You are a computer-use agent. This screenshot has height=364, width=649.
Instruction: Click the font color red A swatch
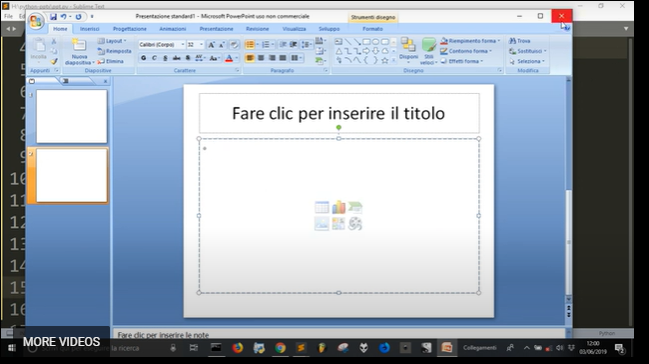(x=229, y=58)
